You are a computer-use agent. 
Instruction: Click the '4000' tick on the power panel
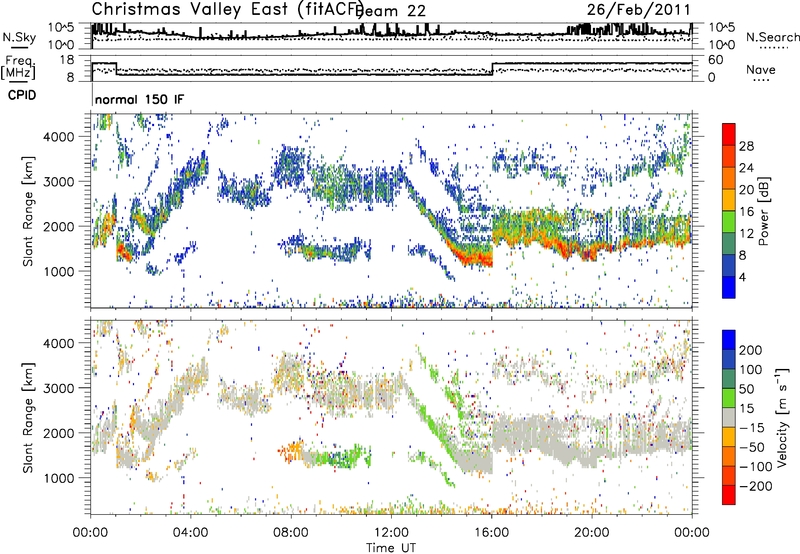58,137
